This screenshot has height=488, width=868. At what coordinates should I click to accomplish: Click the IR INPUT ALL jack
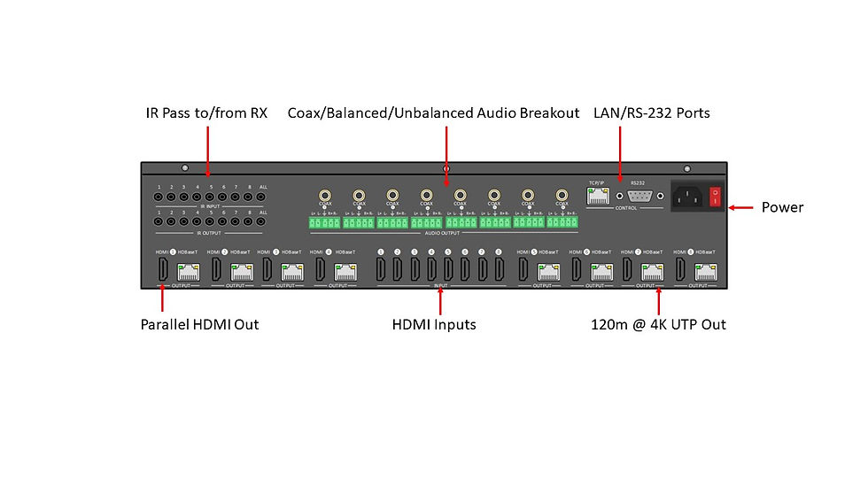[260, 197]
